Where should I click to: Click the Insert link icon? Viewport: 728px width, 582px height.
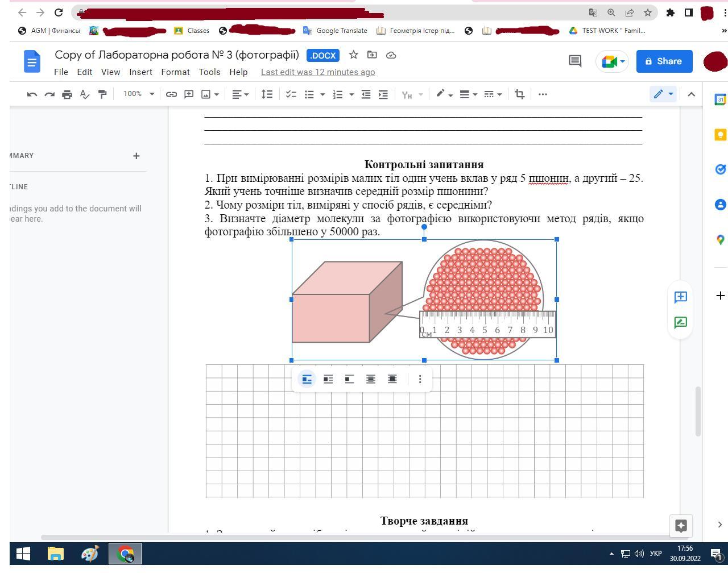click(171, 94)
